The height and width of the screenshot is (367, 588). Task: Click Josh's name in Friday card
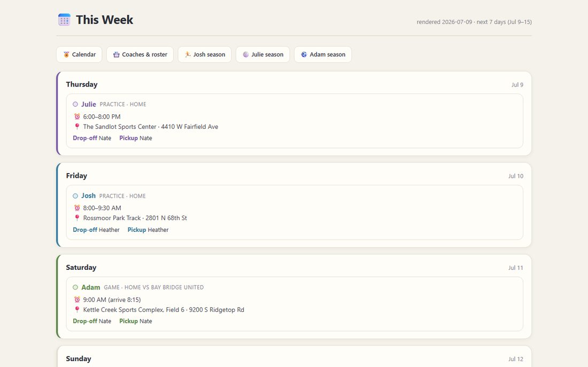(89, 196)
